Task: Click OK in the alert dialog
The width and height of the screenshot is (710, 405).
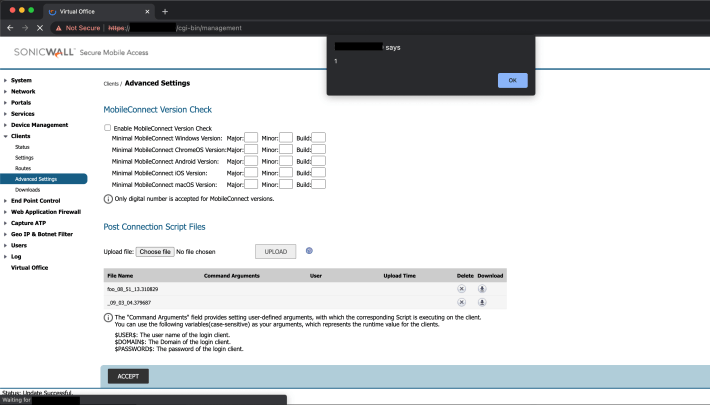Action: click(512, 80)
